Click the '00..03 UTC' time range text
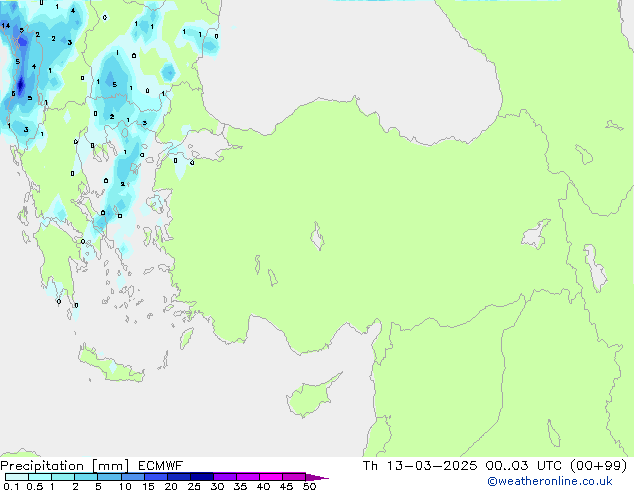The image size is (634, 490). pos(524,466)
